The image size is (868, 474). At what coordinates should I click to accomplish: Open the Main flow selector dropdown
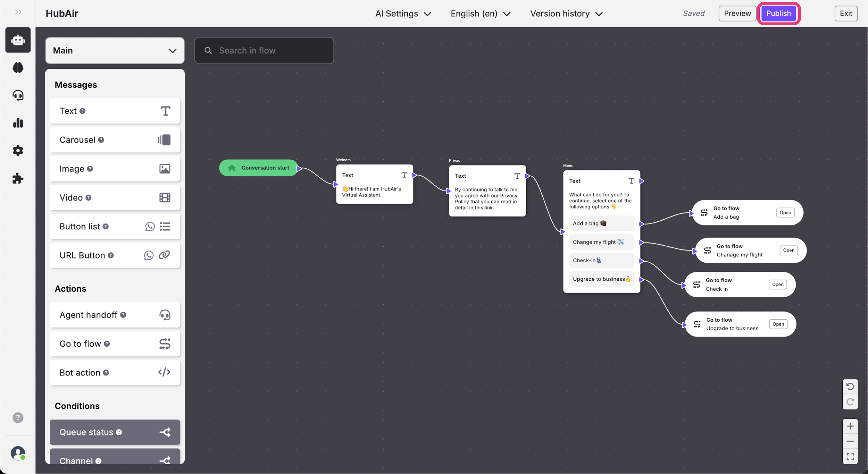tap(115, 51)
